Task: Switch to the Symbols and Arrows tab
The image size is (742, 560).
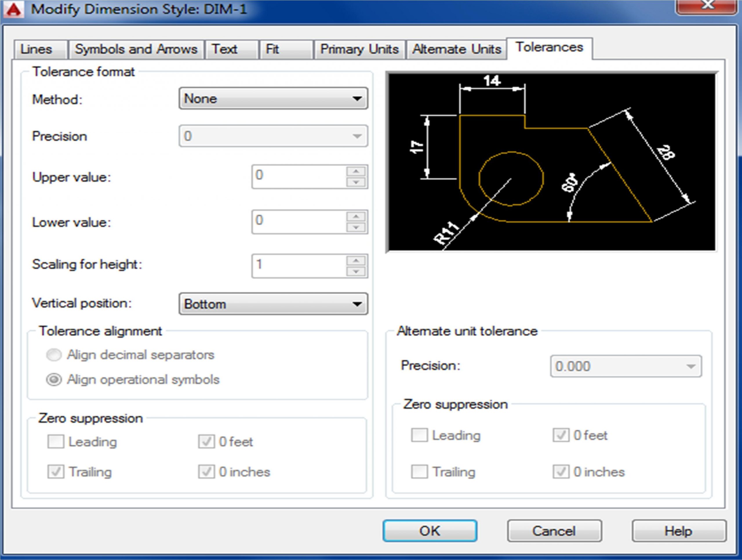Action: pyautogui.click(x=136, y=49)
